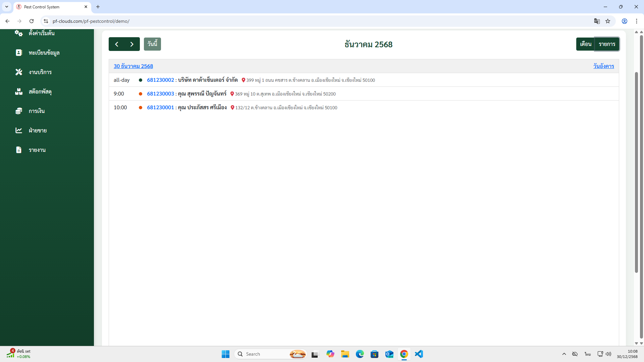Click the Google Translate icon in address bar

click(597, 21)
